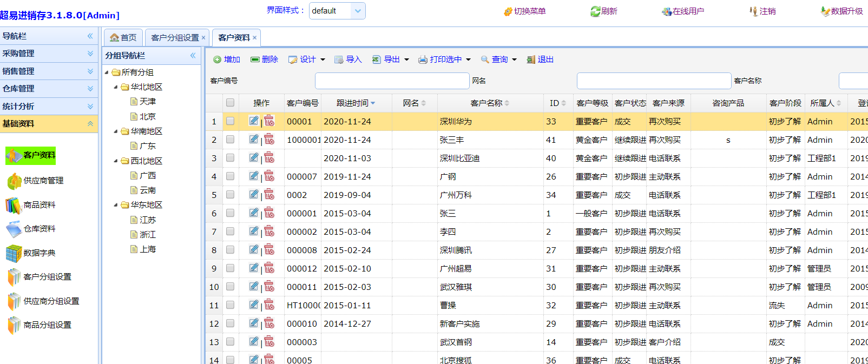Click the 增加 add button in toolbar
This screenshot has height=364, width=868.
pyautogui.click(x=227, y=59)
